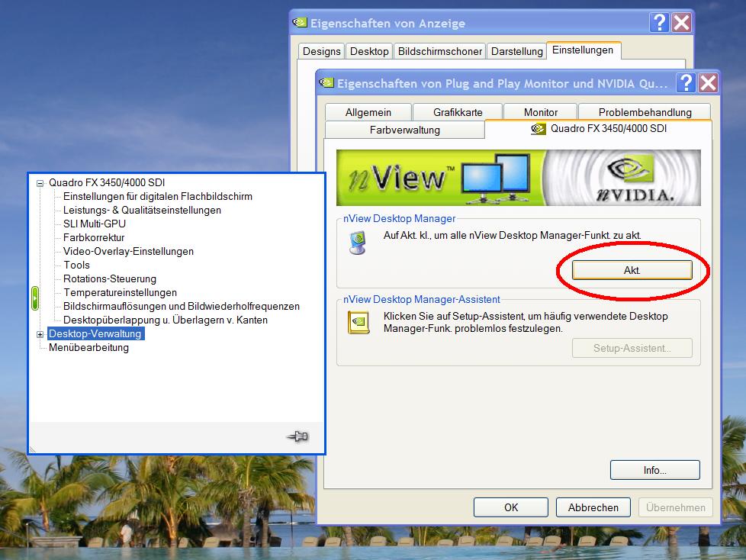Viewport: 746px width, 560px height.
Task: Select Farbkorrektur in the tree
Action: (x=94, y=238)
